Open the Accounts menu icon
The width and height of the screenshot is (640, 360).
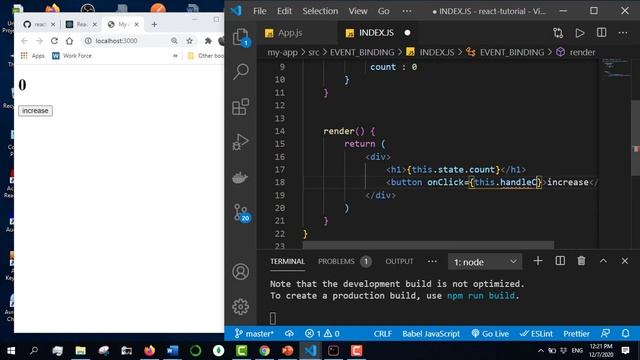tap(240, 271)
